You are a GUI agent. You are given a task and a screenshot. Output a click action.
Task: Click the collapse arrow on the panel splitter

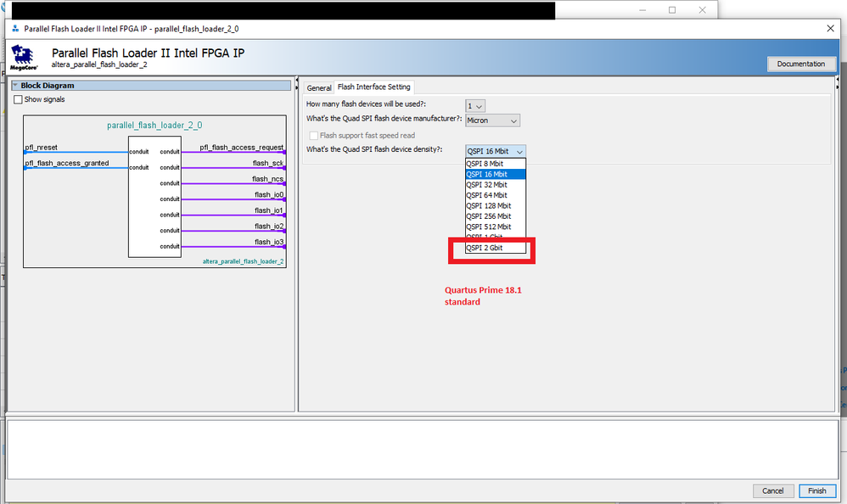(x=296, y=81)
